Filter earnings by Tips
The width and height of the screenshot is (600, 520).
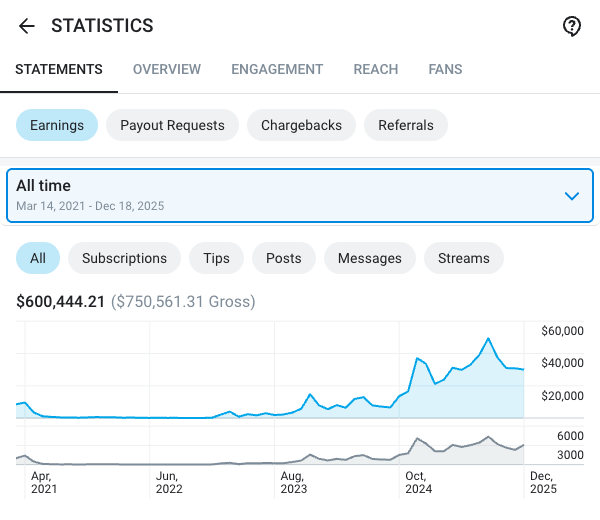216,258
